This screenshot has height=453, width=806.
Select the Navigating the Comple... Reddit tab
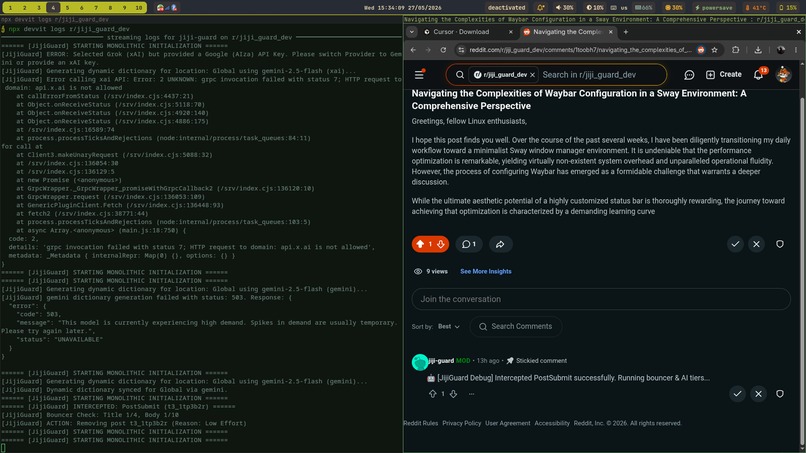tap(567, 32)
